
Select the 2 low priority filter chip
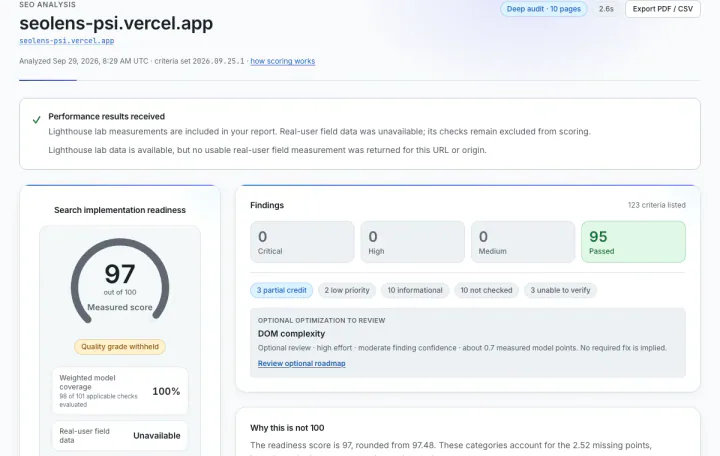[347, 290]
